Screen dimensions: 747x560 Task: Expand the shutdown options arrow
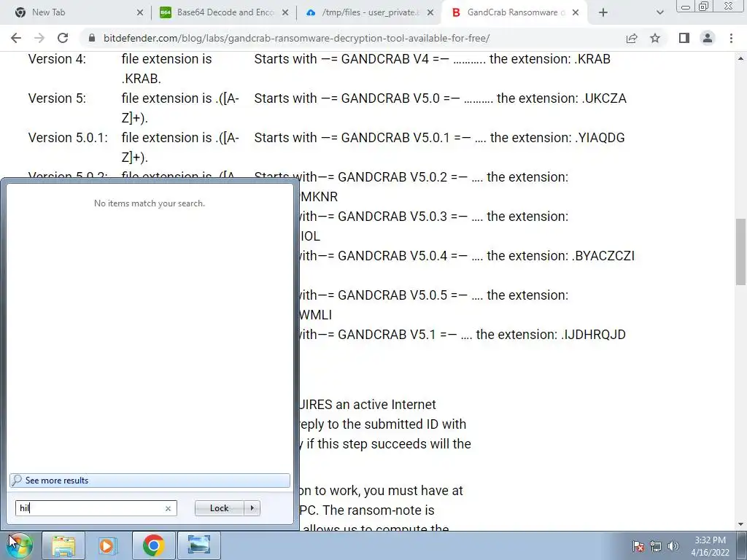[252, 508]
